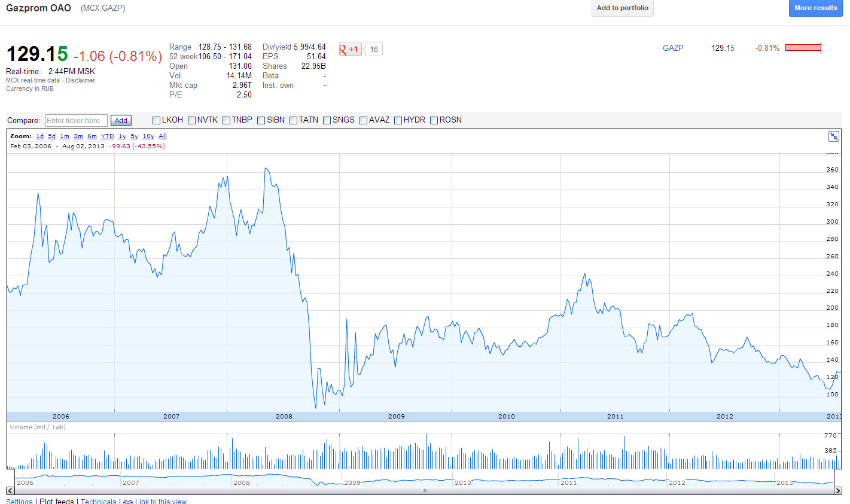Click the Div/yield value 5.99/4.64
Viewport: 850px width, 504px height.
pos(310,47)
